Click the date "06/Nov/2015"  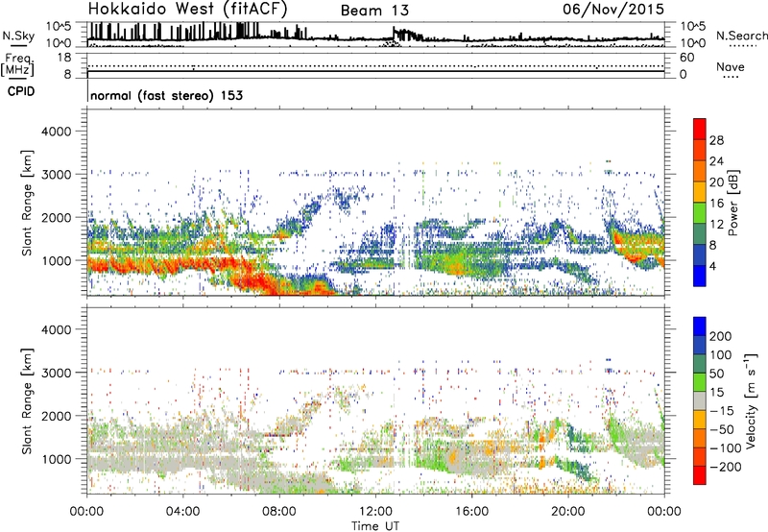point(613,9)
